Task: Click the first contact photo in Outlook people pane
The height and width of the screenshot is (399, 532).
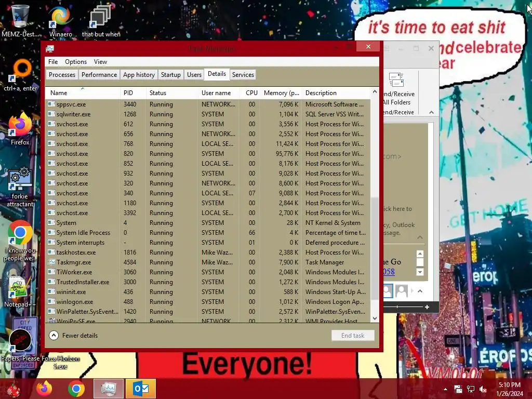Action: point(388,291)
